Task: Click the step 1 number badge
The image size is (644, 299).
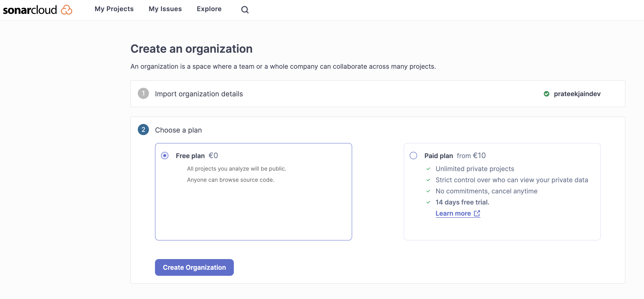Action: point(143,93)
